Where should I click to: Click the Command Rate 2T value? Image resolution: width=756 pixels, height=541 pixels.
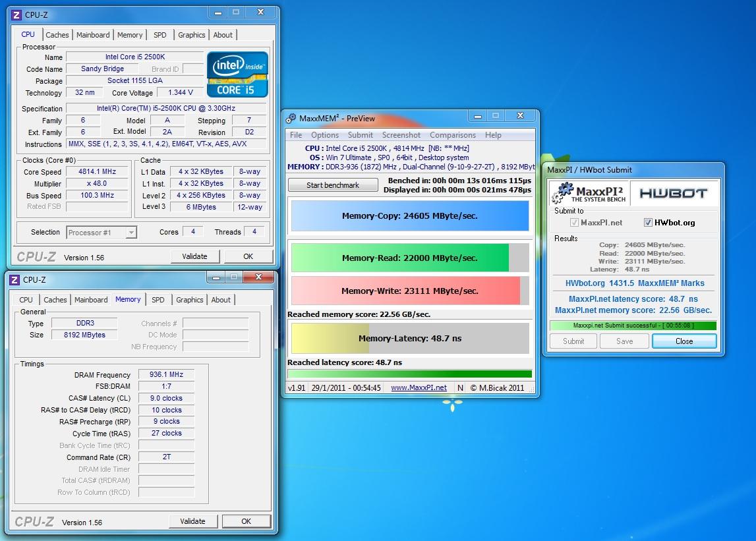coord(166,457)
